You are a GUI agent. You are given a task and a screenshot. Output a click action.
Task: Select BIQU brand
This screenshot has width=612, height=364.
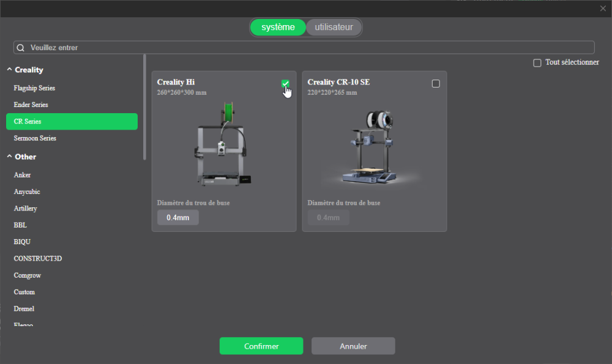click(72, 242)
